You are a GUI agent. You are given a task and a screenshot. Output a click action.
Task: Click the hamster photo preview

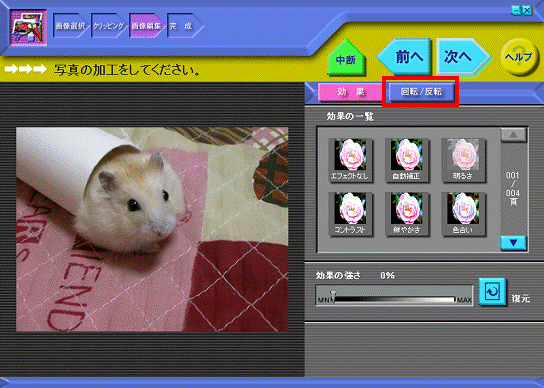click(x=152, y=229)
